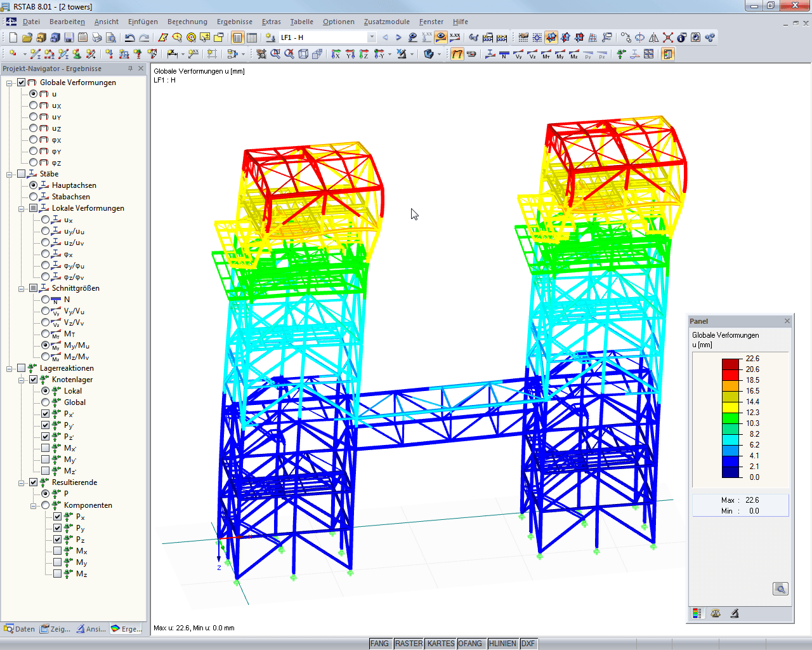Screen dimensions: 812x650
Task: Show bending moment Mz toolbar icon
Action: coord(574,54)
